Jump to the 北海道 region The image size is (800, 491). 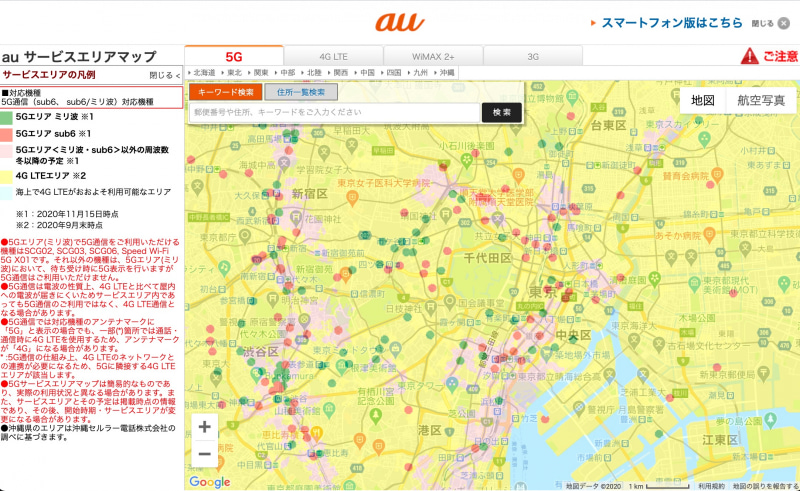pyautogui.click(x=202, y=72)
